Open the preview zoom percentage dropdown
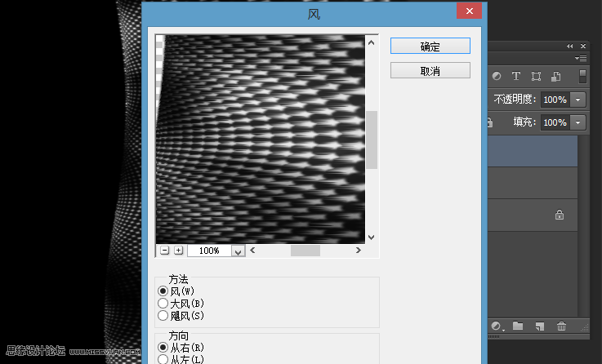602x364 pixels. point(238,251)
